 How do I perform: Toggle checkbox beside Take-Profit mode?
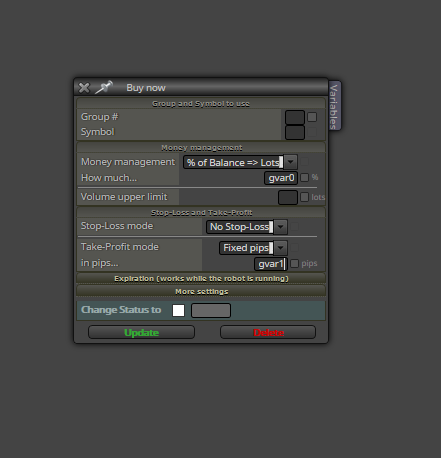[x=294, y=248]
